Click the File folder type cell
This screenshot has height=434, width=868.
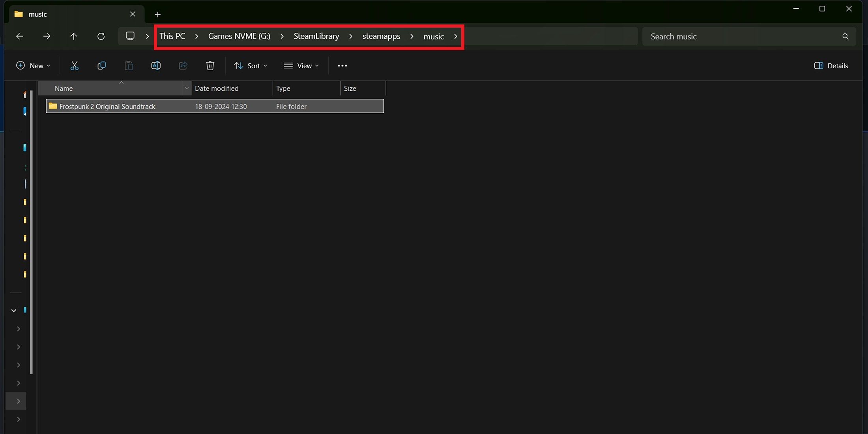coord(291,107)
